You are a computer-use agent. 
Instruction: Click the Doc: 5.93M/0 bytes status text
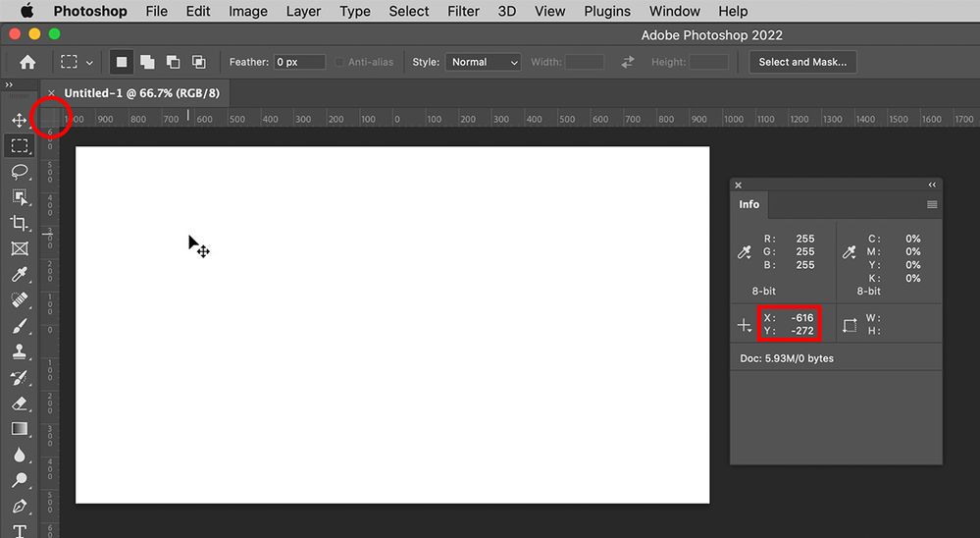tap(786, 358)
